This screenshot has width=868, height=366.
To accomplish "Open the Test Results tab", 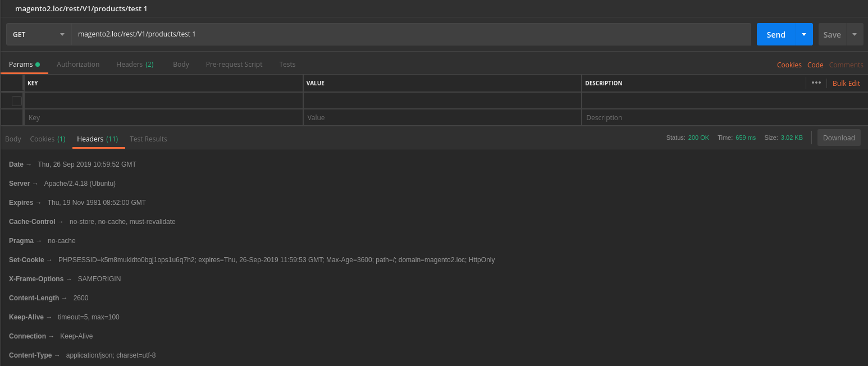I will tap(148, 139).
